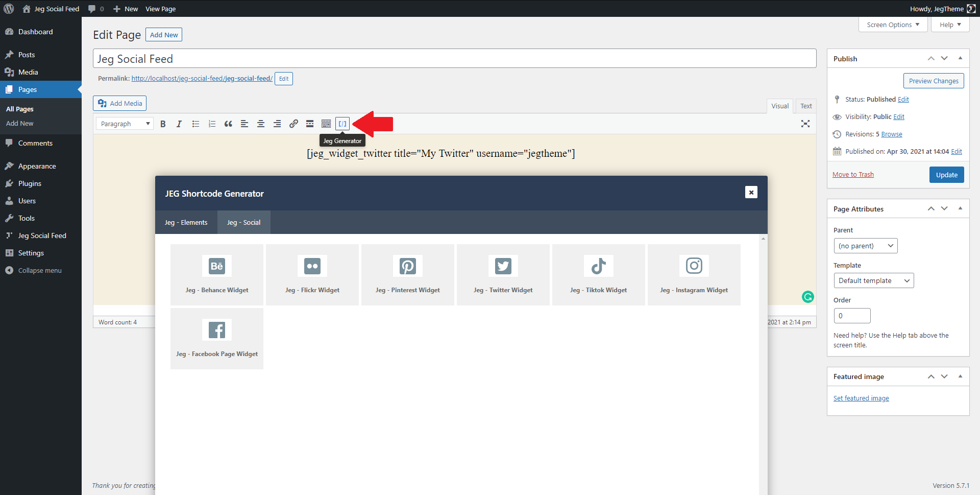The image size is (980, 495).
Task: Choose the Jeg - Instagram Widget tile
Action: point(694,274)
